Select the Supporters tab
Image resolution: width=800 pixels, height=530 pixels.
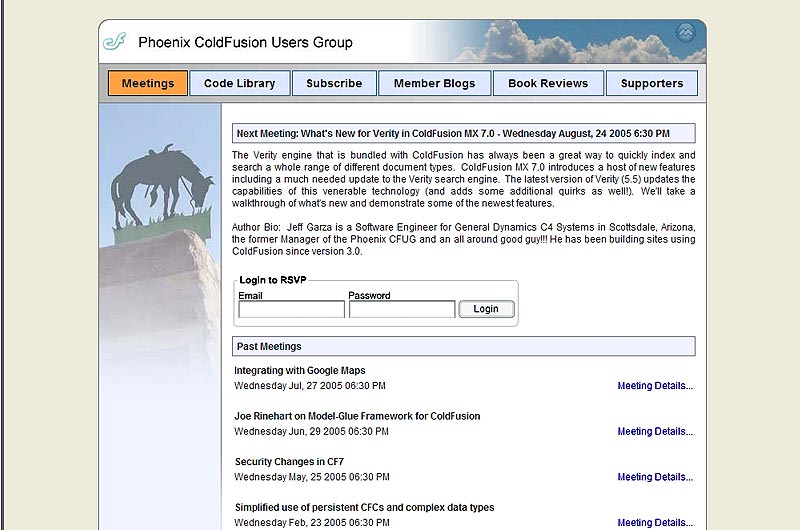(x=652, y=83)
